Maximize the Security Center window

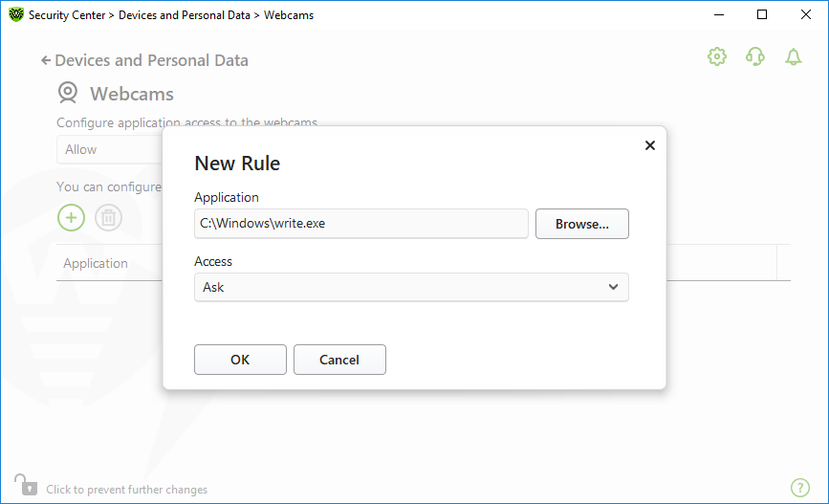coord(762,14)
